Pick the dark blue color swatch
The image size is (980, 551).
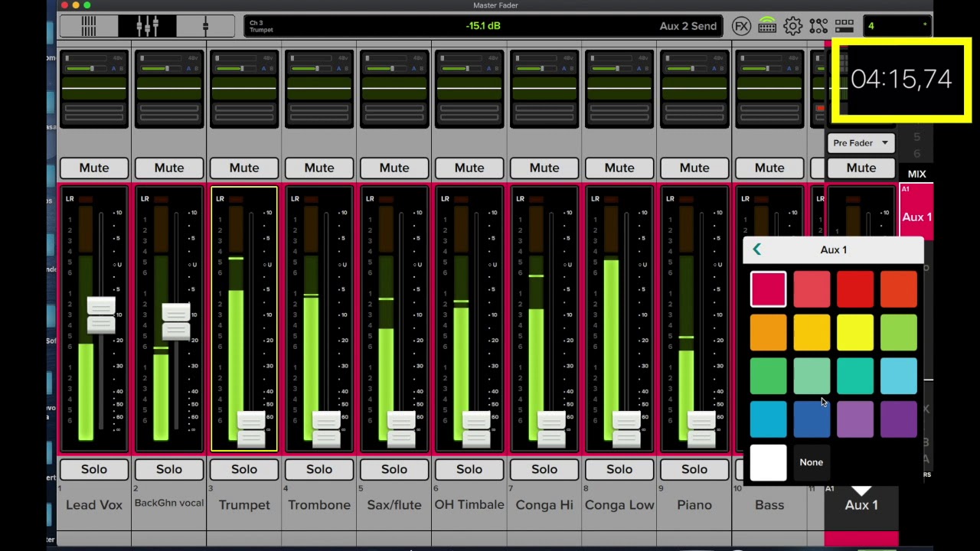pyautogui.click(x=812, y=419)
